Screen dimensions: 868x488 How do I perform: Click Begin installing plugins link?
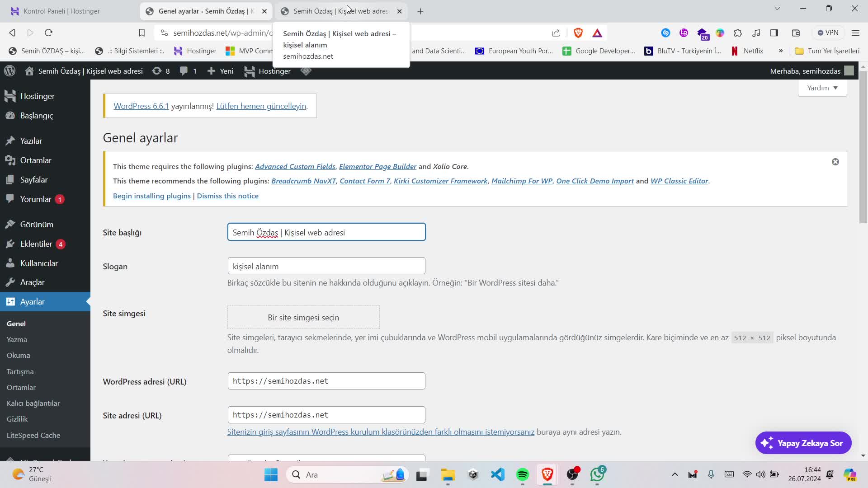pyautogui.click(x=152, y=196)
